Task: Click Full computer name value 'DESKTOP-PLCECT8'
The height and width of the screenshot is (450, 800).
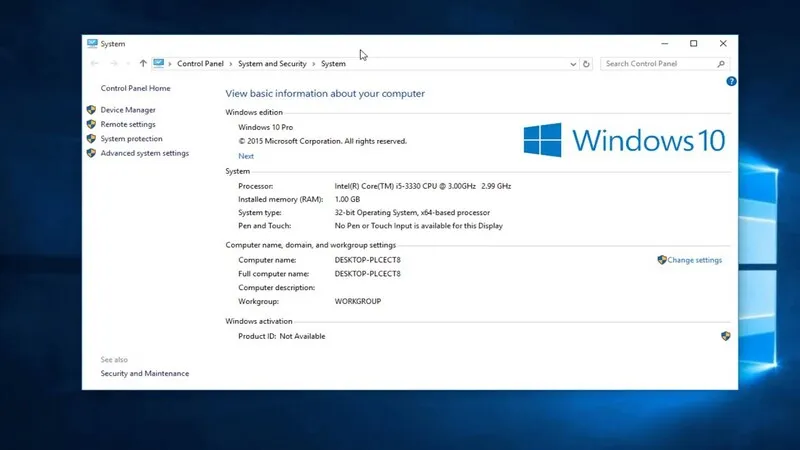Action: click(x=367, y=273)
